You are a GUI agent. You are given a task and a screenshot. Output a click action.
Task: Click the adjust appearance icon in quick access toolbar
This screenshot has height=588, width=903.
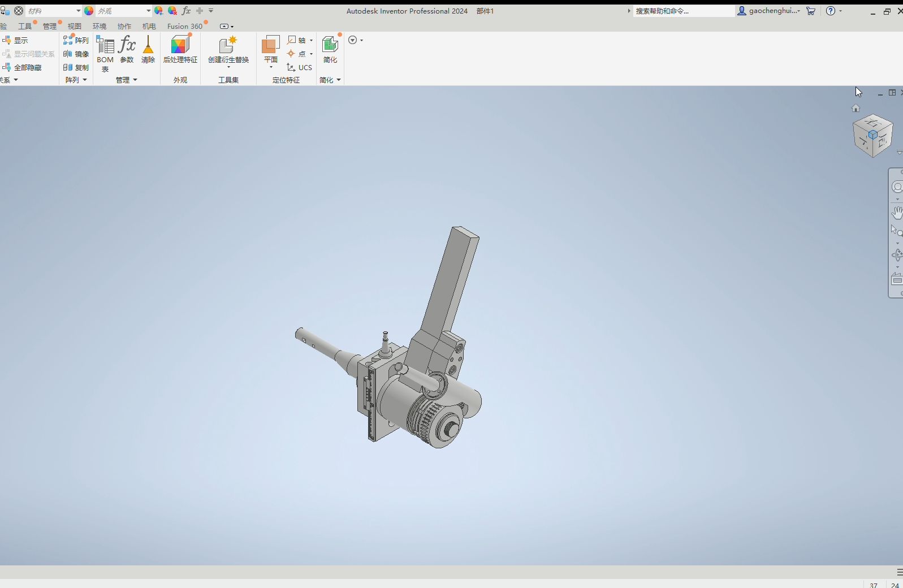[x=159, y=11]
